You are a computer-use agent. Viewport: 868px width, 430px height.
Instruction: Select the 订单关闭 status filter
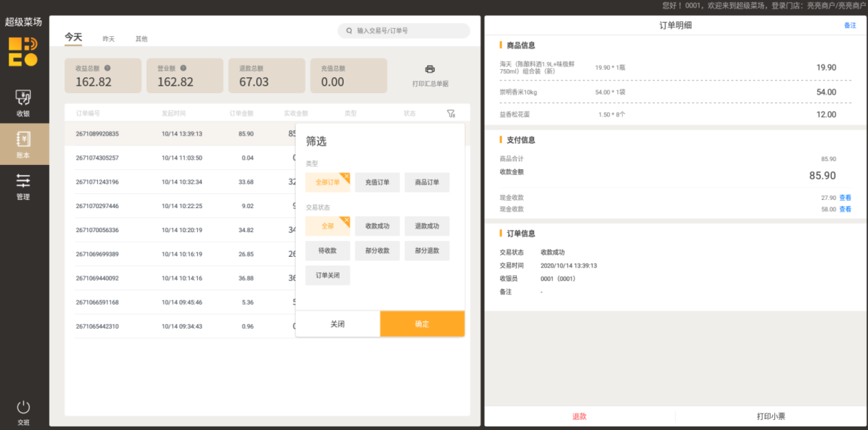328,275
